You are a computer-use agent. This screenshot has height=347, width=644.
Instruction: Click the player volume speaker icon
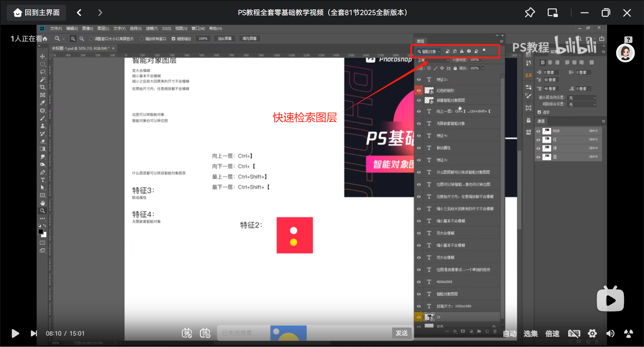pos(610,333)
